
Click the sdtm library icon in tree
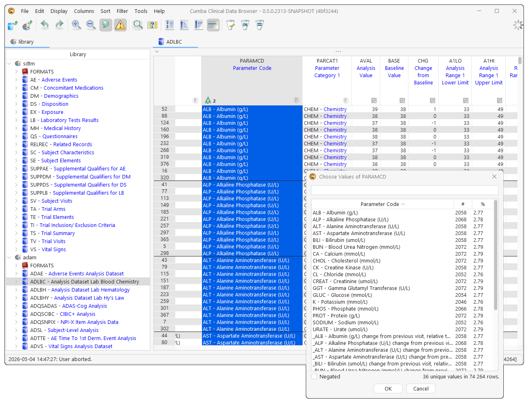(18, 63)
